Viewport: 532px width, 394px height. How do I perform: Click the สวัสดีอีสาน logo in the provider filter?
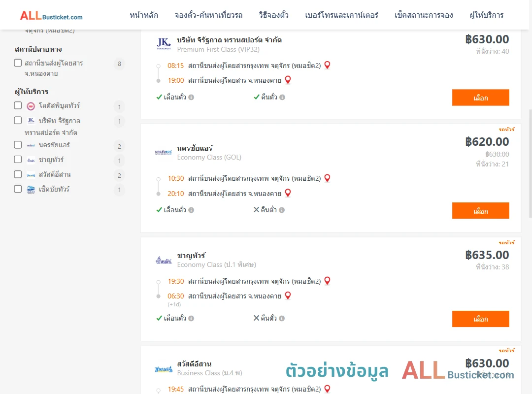point(31,175)
